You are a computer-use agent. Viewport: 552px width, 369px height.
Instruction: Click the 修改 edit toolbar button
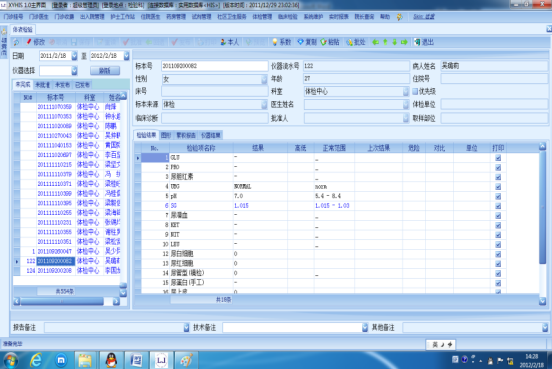[36, 42]
